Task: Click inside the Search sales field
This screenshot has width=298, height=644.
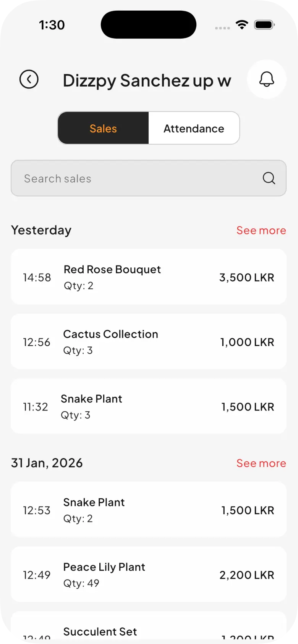Action: (138, 178)
